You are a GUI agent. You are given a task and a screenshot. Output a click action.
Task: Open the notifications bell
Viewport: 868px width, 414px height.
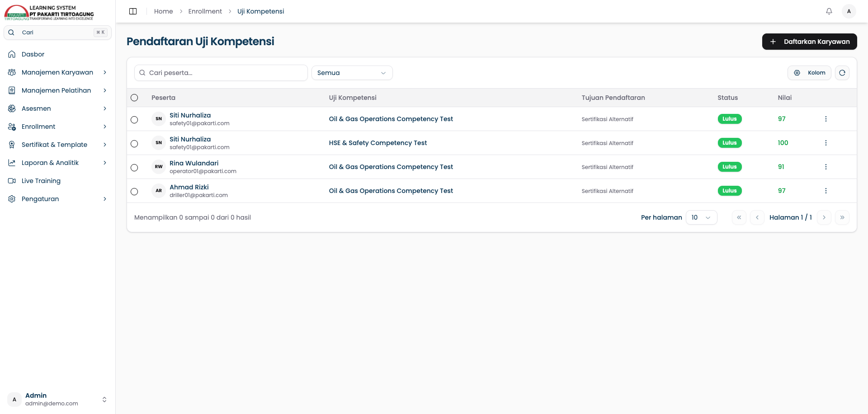[x=829, y=11]
